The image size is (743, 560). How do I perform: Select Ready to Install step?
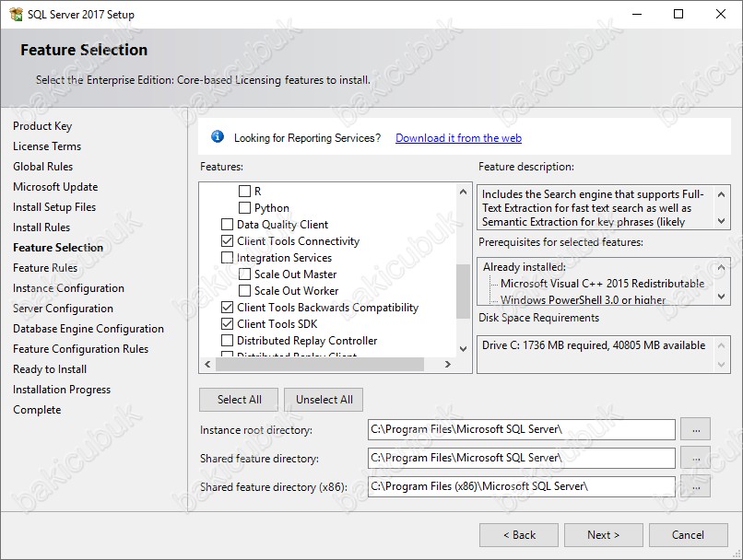(50, 369)
